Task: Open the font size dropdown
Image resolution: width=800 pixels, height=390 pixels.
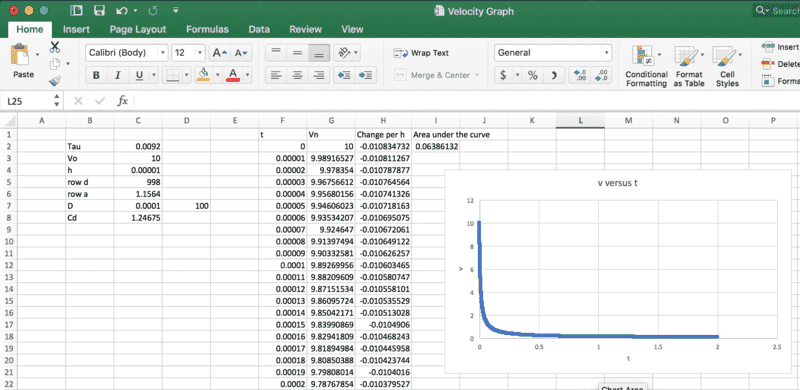Action: 200,53
